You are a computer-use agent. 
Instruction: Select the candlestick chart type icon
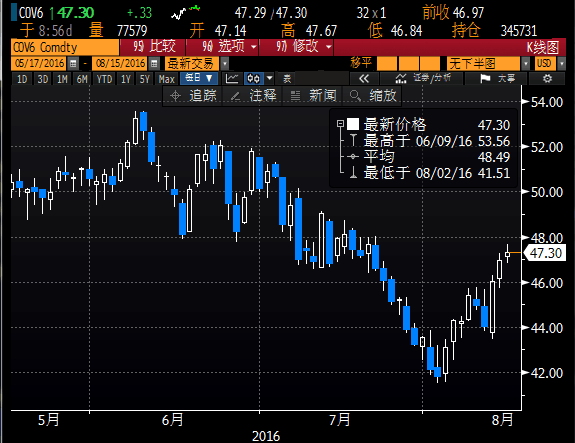click(x=253, y=78)
